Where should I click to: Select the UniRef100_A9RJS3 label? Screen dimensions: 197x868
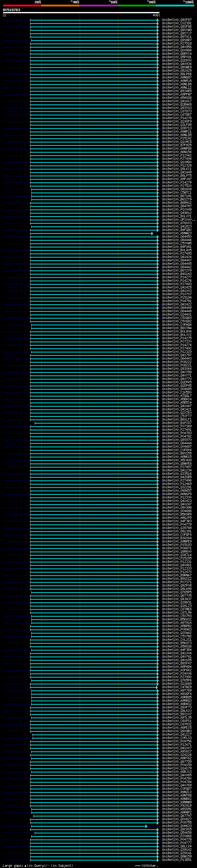(176, 772)
